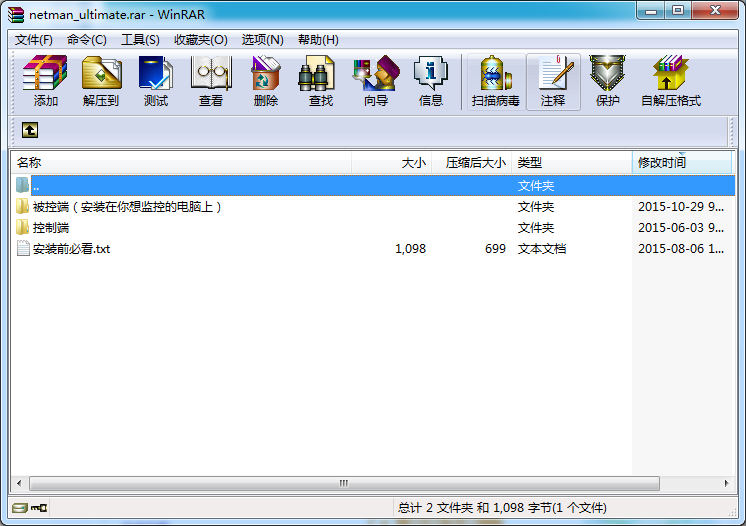Launch the 向导 (Wizard) tool
The width and height of the screenshot is (746, 526).
click(376, 81)
